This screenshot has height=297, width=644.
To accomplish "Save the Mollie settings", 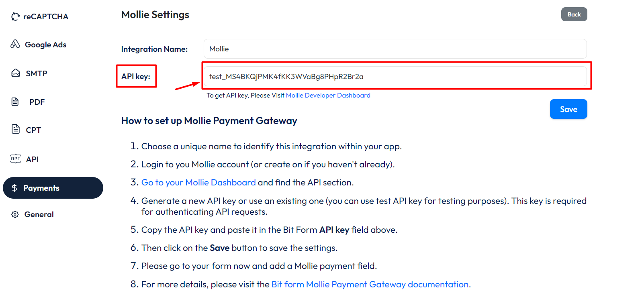I will (568, 109).
